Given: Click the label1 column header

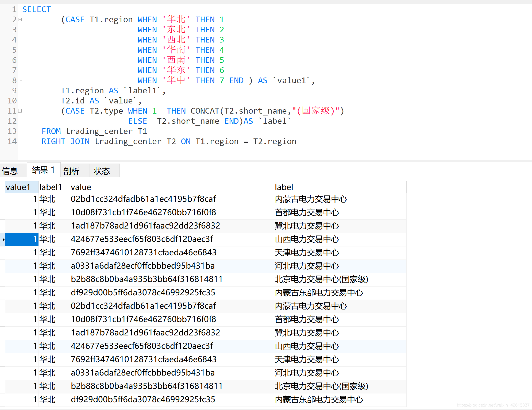Looking at the screenshot, I should coord(51,187).
